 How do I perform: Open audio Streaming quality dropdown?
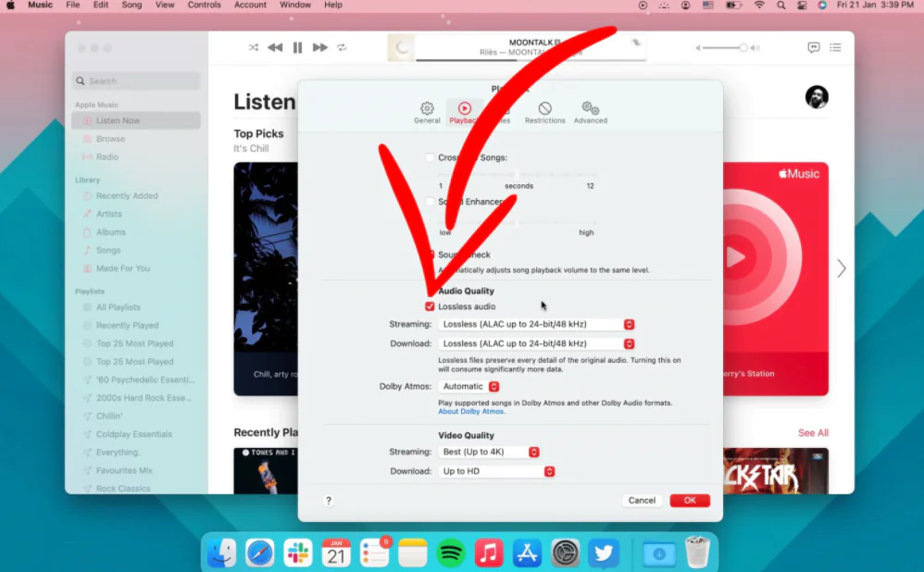[x=537, y=324]
